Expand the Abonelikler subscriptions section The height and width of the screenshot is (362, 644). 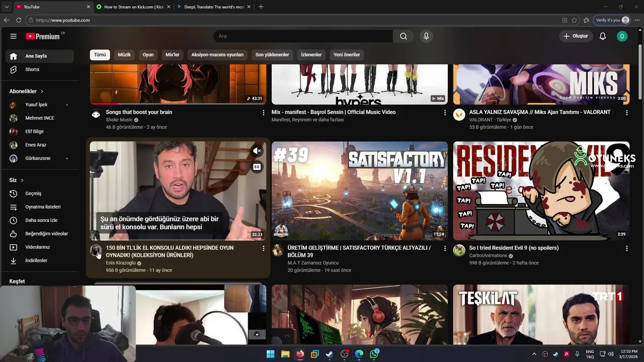point(26,92)
